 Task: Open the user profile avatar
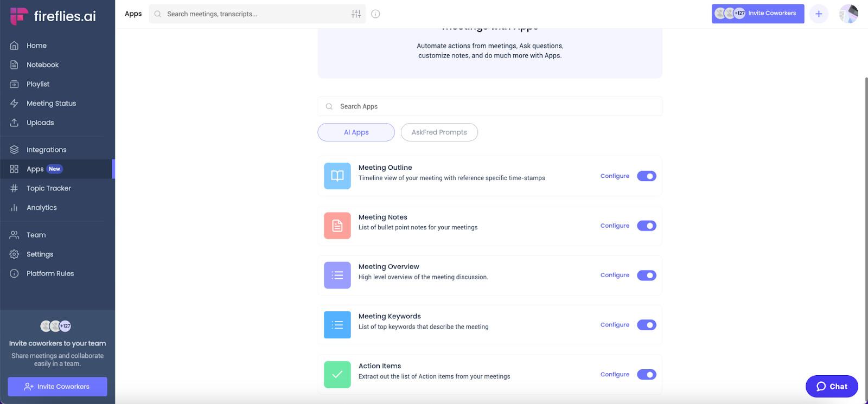848,14
